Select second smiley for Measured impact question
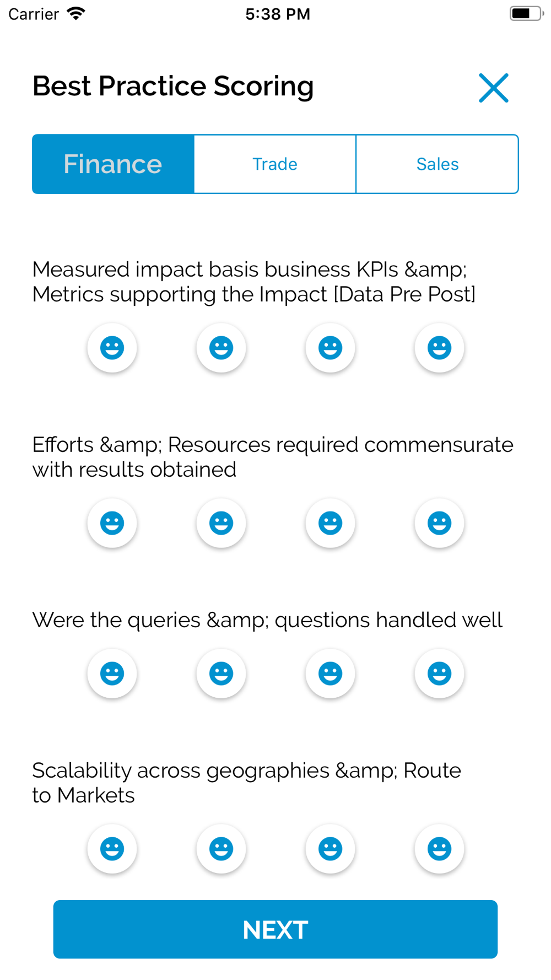Image resolution: width=551 pixels, height=980 pixels. (221, 348)
